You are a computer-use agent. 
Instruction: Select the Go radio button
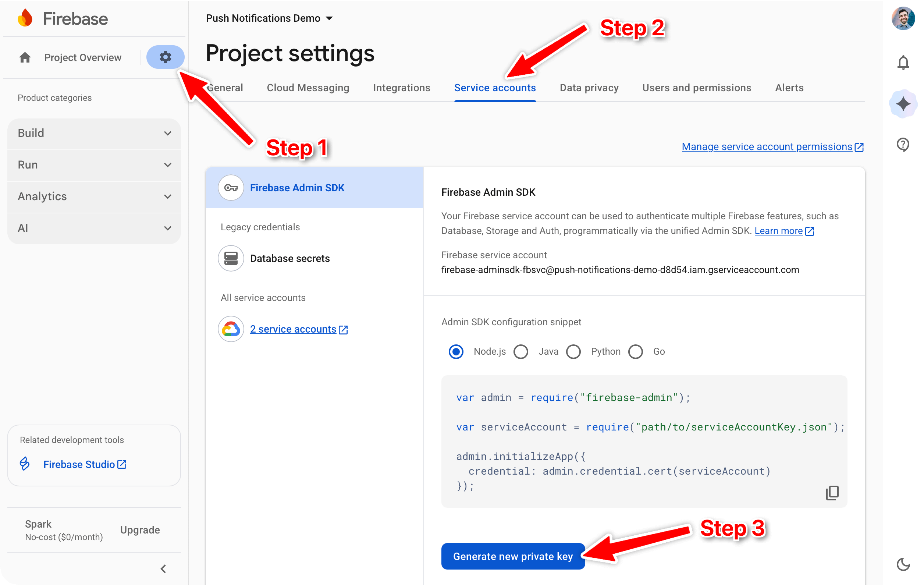tap(636, 351)
